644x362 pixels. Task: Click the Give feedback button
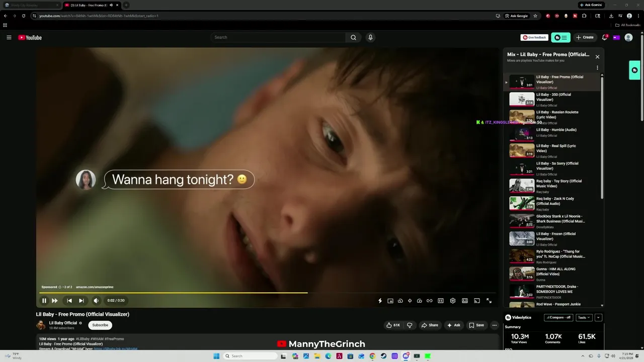pyautogui.click(x=534, y=37)
